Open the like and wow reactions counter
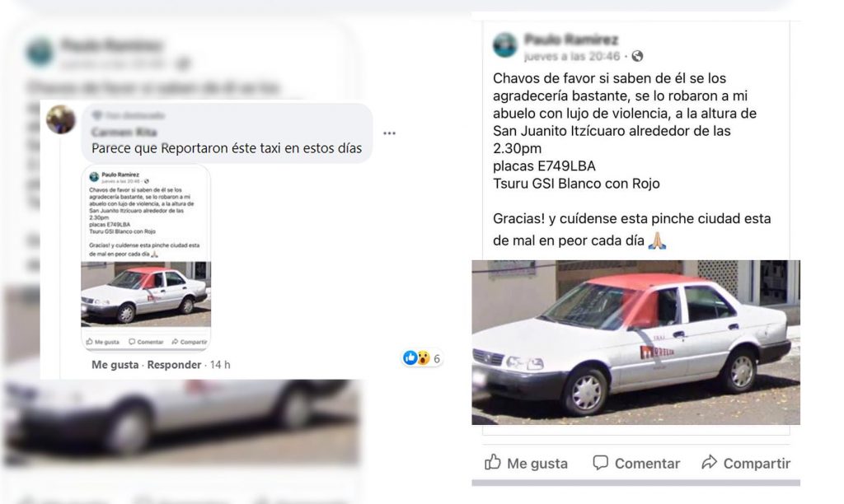844x504 pixels. coord(423,358)
